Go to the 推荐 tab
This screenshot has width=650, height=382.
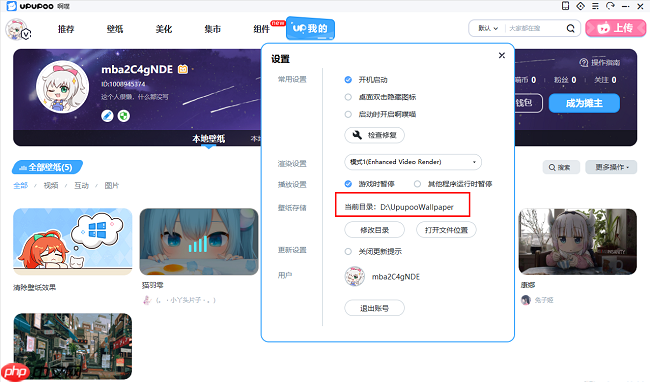click(66, 29)
